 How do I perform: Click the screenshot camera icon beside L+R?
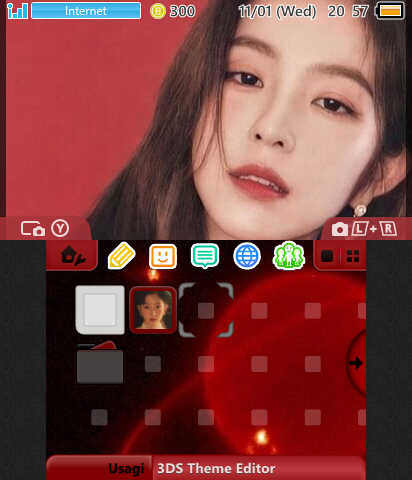[x=340, y=229]
